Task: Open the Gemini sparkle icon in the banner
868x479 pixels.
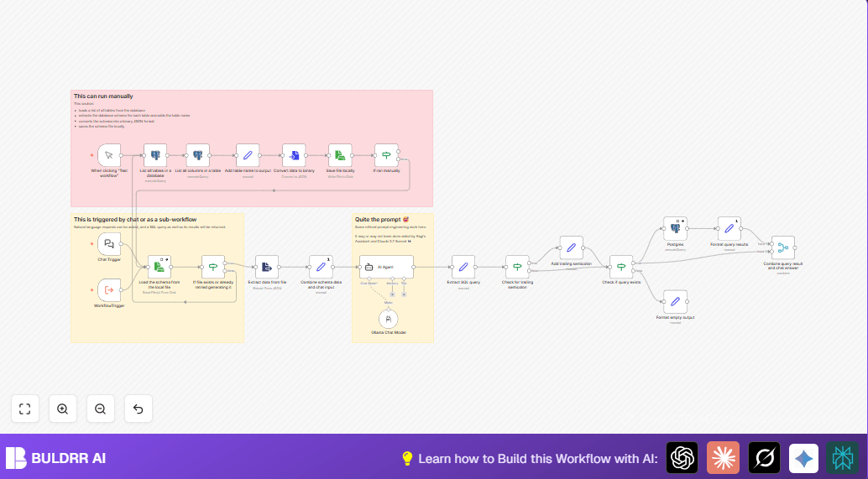Action: [x=804, y=458]
